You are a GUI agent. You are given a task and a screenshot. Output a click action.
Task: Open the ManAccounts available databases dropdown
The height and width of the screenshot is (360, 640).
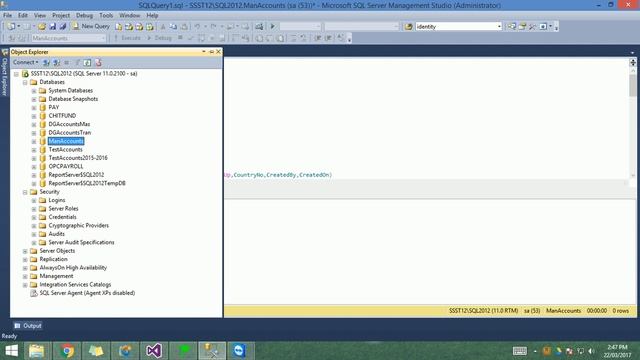click(x=102, y=38)
